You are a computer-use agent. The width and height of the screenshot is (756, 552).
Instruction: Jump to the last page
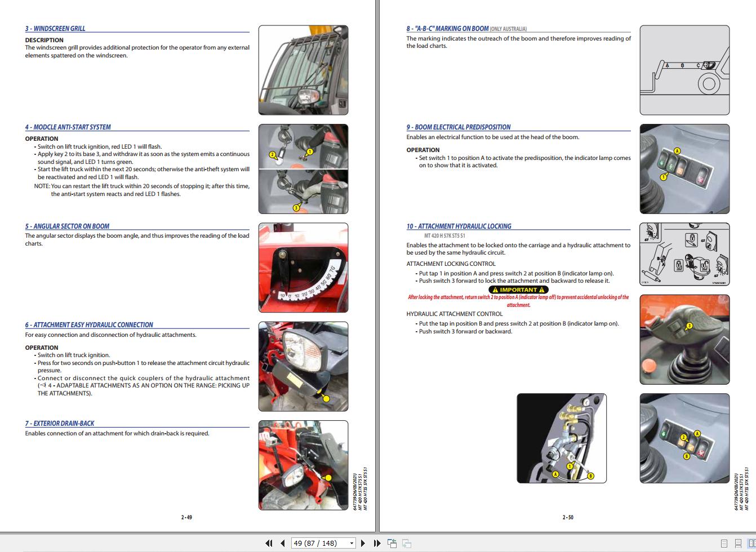[x=377, y=543]
